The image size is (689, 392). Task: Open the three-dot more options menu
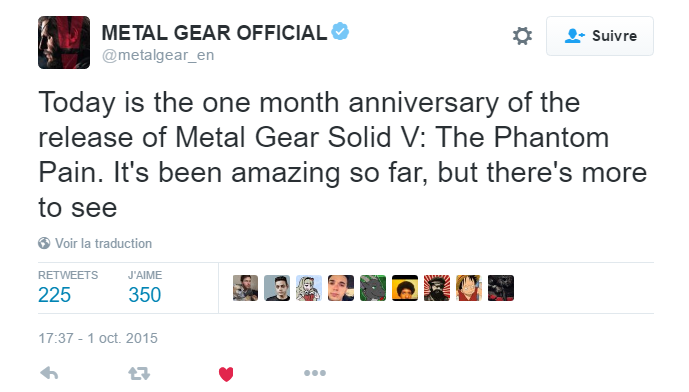[315, 373]
